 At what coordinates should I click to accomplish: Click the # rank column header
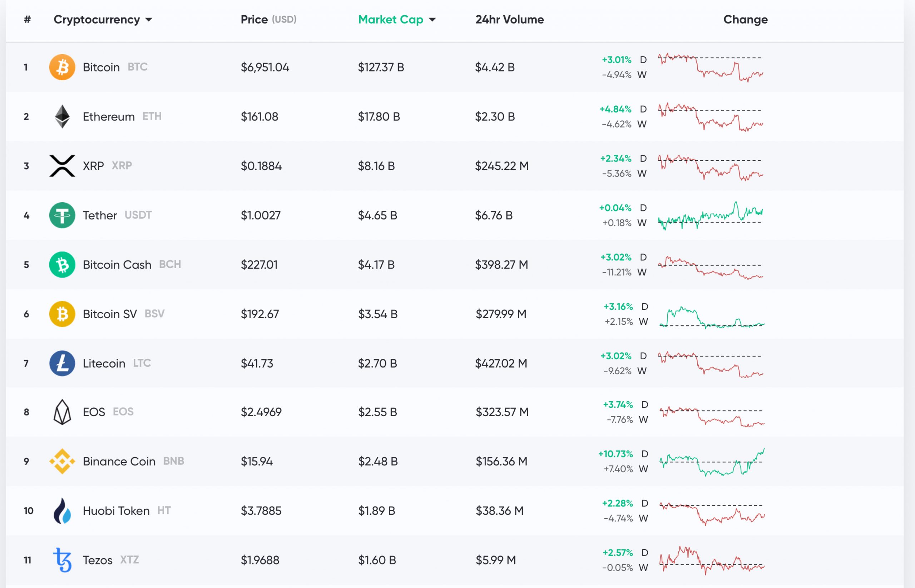[27, 20]
